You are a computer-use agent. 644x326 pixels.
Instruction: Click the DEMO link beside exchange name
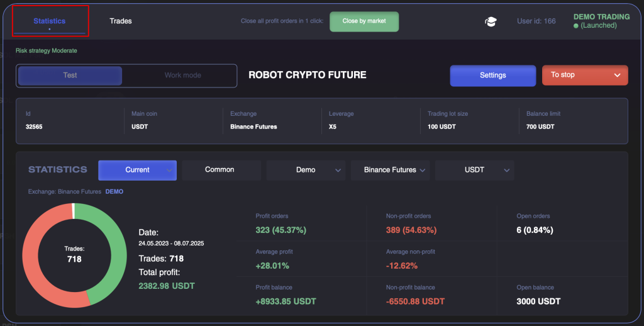coord(114,191)
